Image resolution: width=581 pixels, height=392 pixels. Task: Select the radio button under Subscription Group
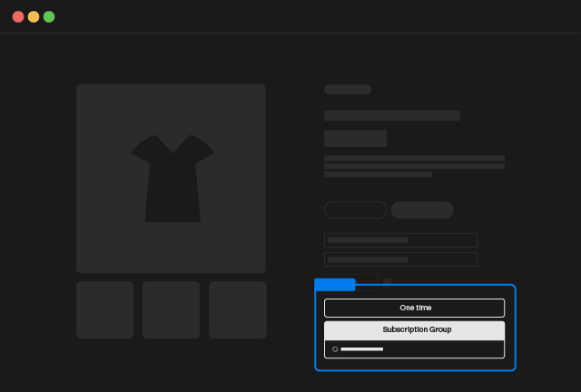(335, 349)
